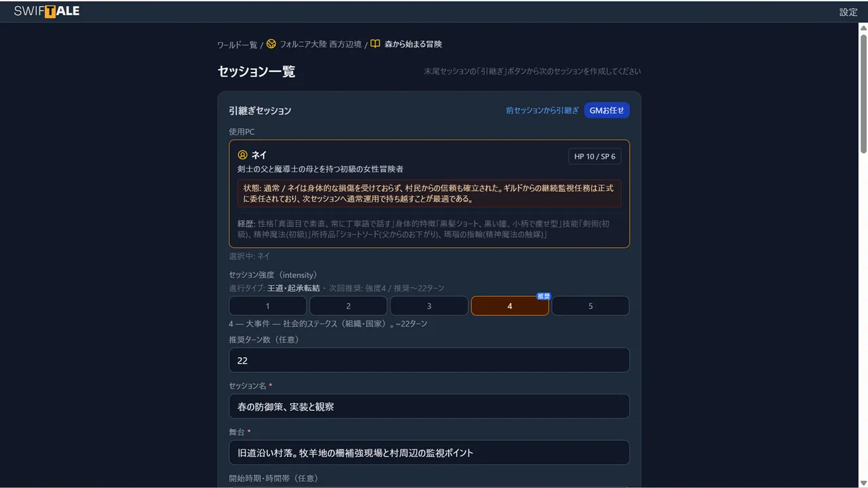Screen dimensions: 868x488
Task: Click the 選択中: ネイ label
Action: point(250,256)
